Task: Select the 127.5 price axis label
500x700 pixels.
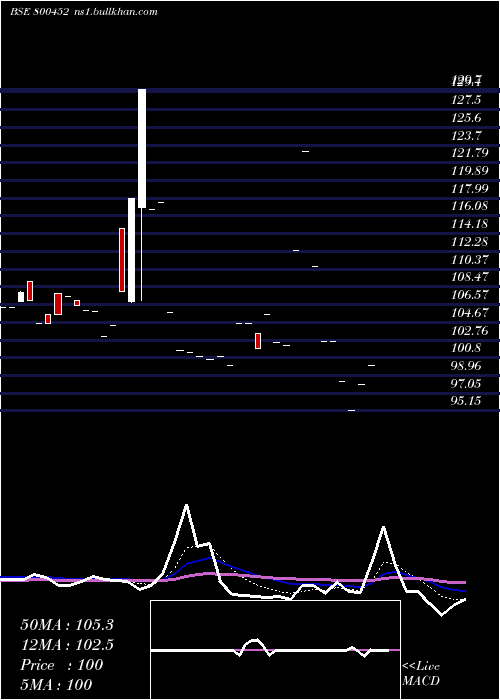Action: [466, 100]
